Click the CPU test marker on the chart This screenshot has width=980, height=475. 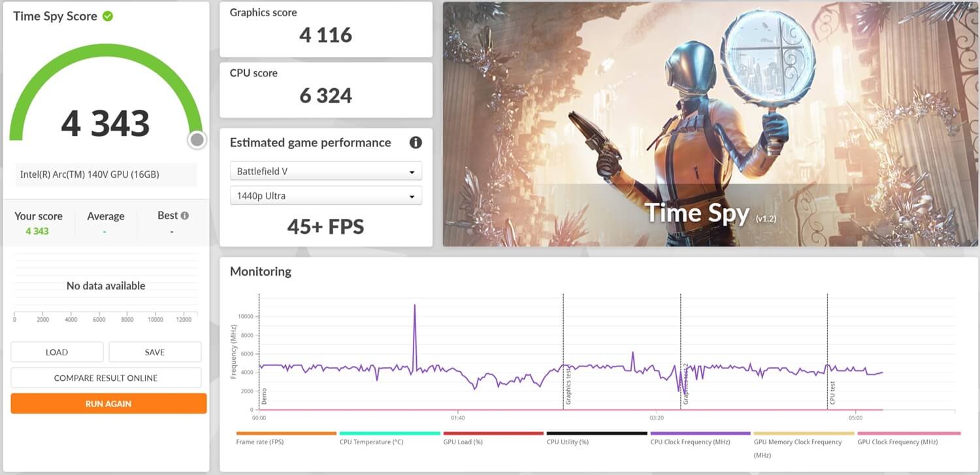point(832,392)
